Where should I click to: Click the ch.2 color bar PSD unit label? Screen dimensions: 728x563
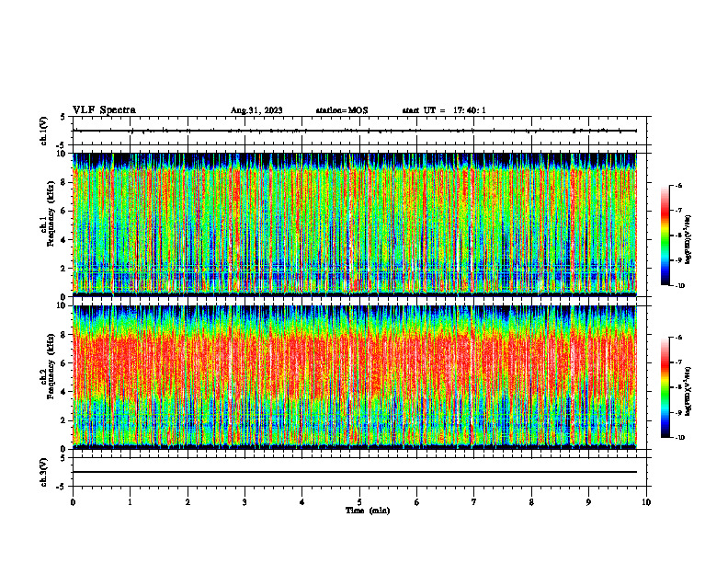pyautogui.click(x=688, y=392)
